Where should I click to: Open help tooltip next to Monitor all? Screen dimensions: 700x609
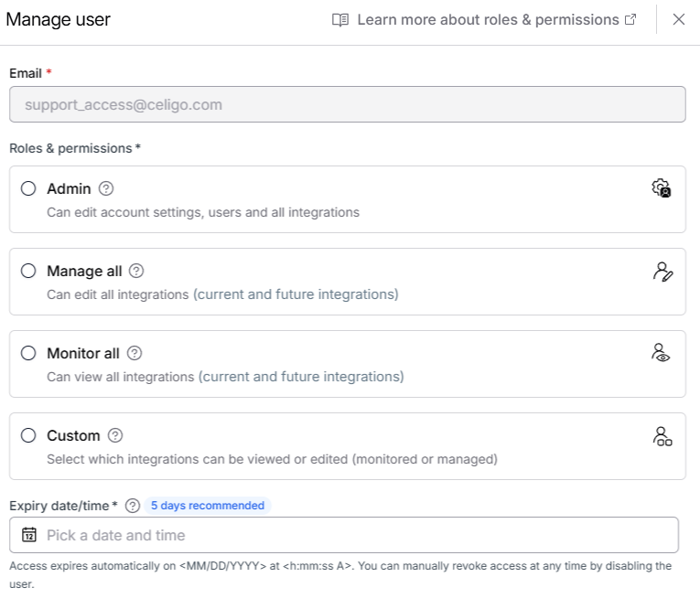coord(135,354)
